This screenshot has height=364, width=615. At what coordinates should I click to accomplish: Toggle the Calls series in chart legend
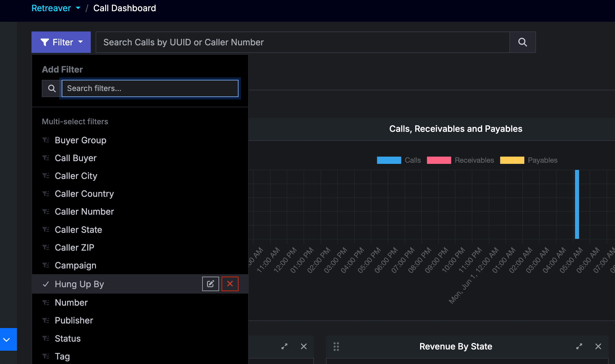click(399, 160)
